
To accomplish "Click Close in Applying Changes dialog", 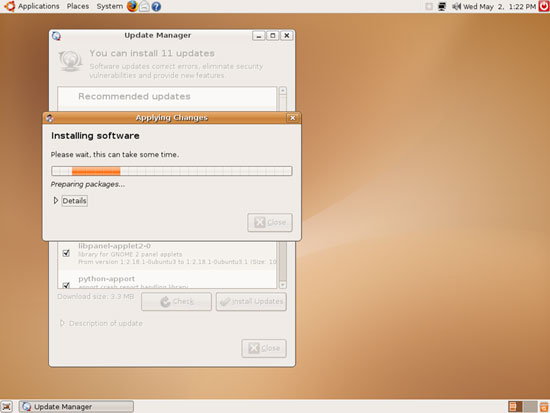I will coord(270,222).
